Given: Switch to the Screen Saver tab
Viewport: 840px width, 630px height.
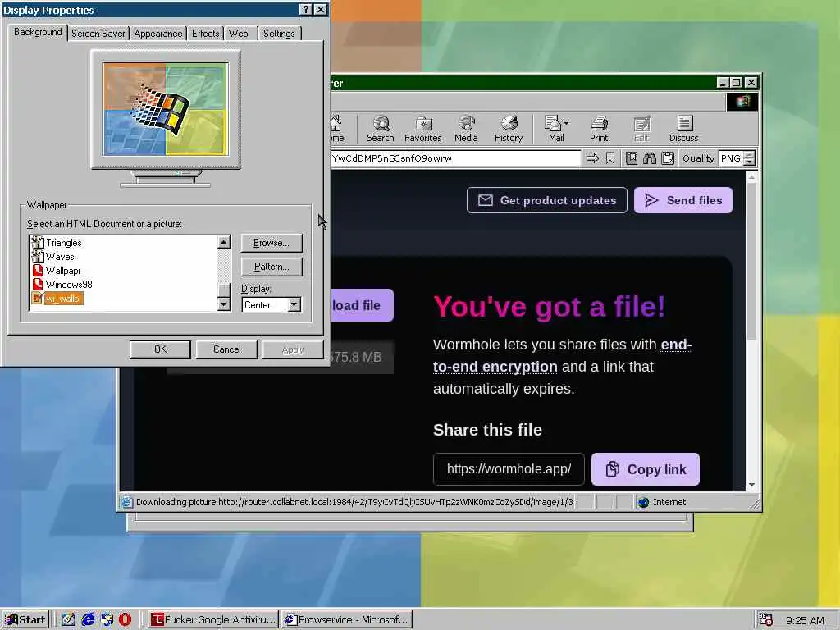Looking at the screenshot, I should tap(98, 33).
